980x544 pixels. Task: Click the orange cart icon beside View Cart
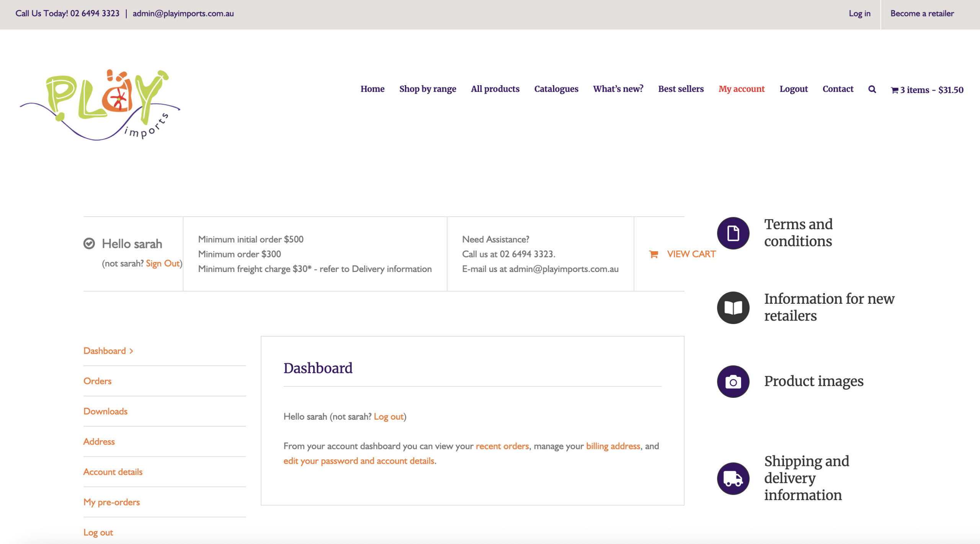pyautogui.click(x=653, y=254)
